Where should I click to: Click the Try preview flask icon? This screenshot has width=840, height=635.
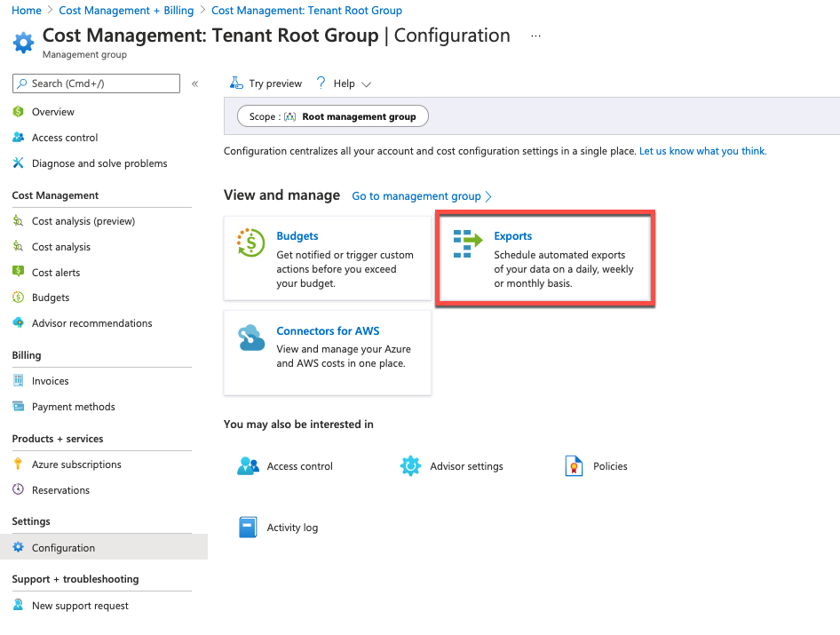[236, 83]
